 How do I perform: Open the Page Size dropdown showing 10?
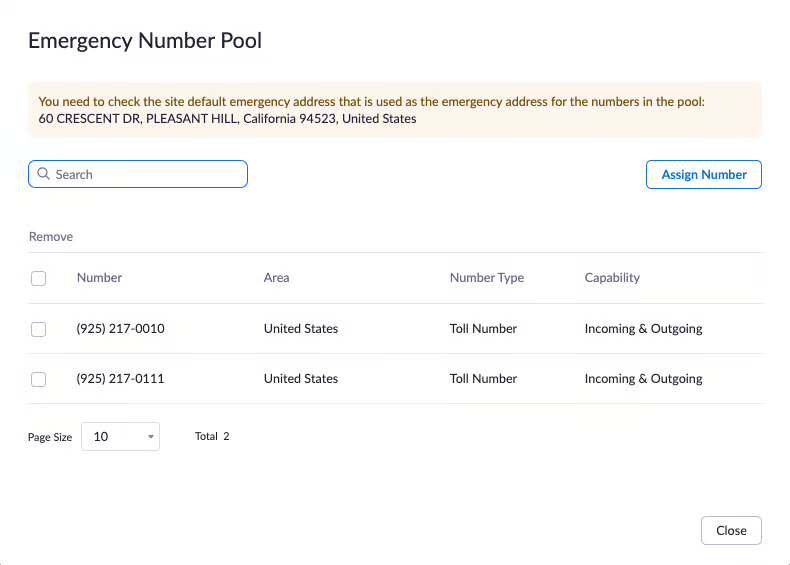(119, 436)
